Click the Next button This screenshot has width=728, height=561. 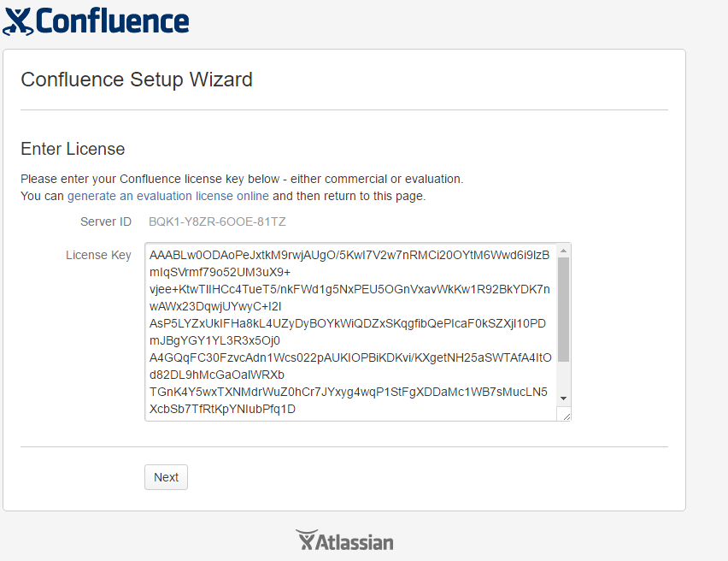coord(167,477)
